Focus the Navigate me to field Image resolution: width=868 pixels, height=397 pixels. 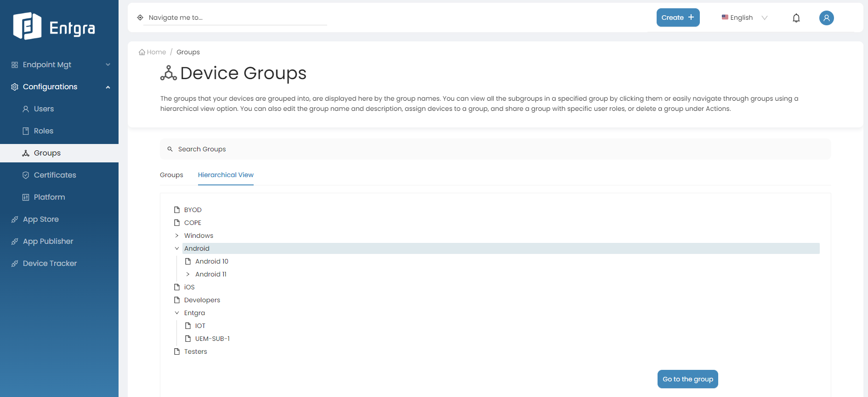click(235, 17)
